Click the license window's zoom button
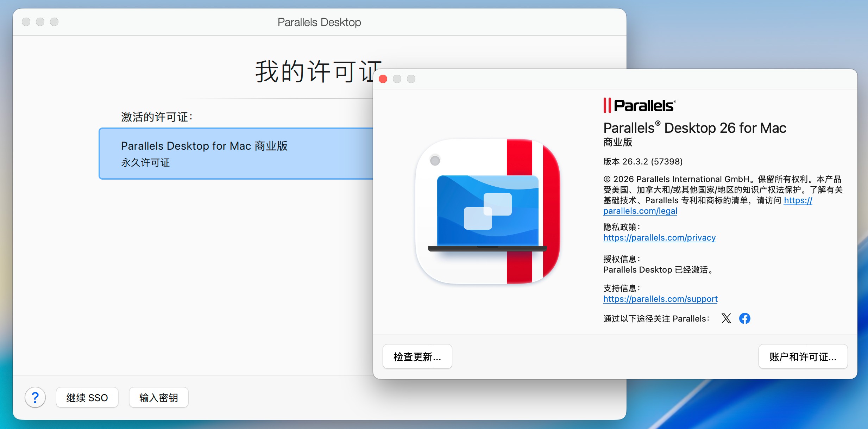Viewport: 868px width, 429px height. pyautogui.click(x=54, y=22)
